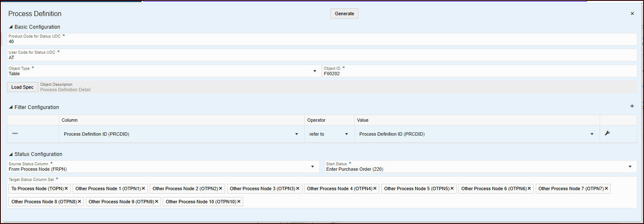This screenshot has height=224, width=644.
Task: Close the Process Definition dialog
Action: click(633, 14)
